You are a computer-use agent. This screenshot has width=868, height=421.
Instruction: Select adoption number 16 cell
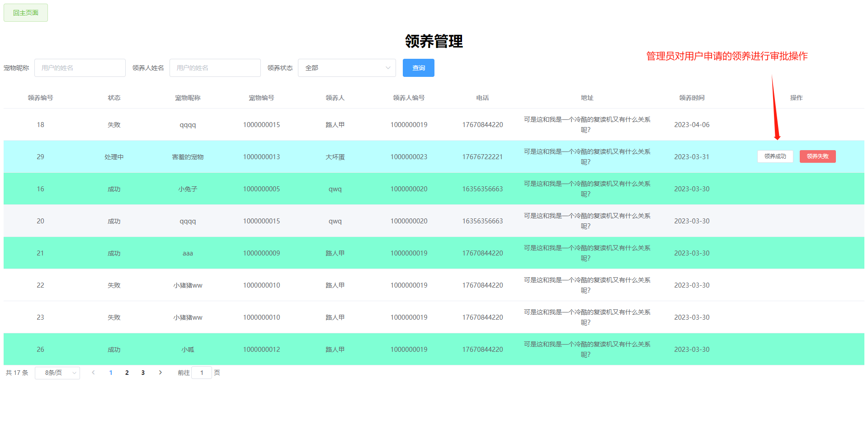point(40,189)
